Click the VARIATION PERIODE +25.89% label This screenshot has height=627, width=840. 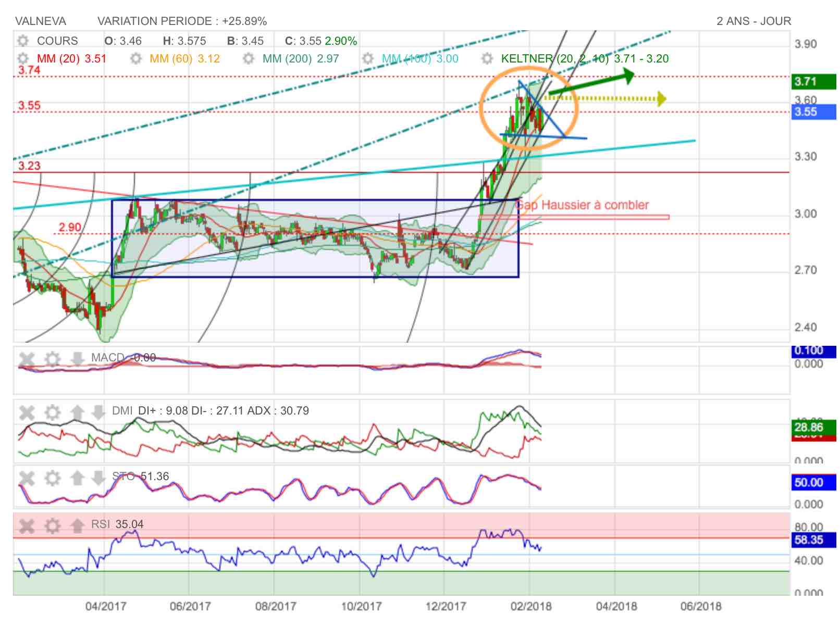tap(182, 21)
